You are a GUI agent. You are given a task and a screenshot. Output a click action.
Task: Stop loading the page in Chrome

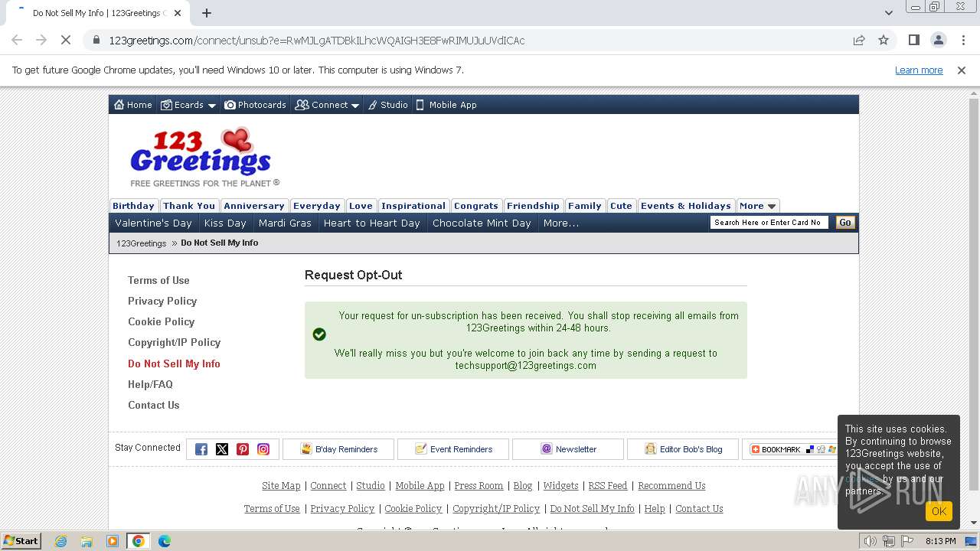pyautogui.click(x=66, y=40)
